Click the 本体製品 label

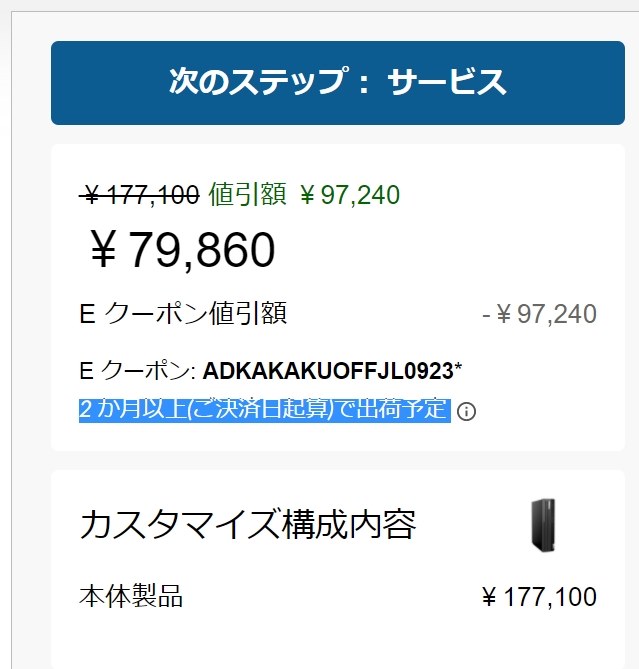coord(131,598)
